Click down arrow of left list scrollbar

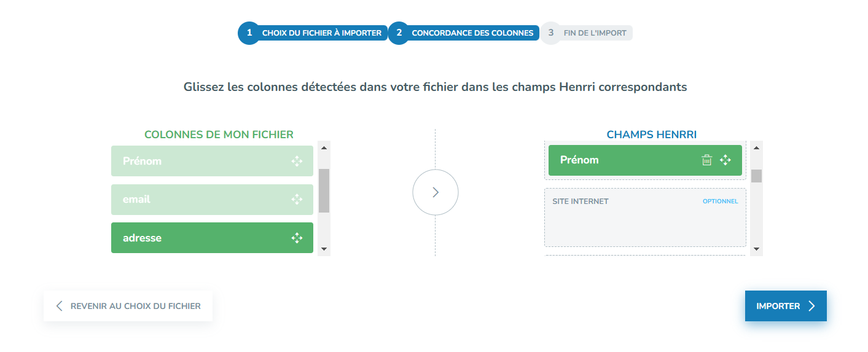pyautogui.click(x=324, y=249)
